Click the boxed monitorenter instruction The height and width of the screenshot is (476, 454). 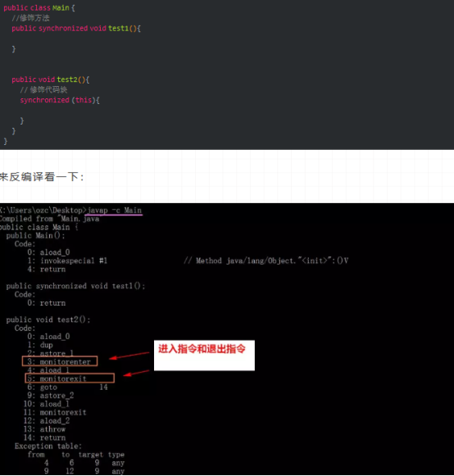(x=60, y=361)
